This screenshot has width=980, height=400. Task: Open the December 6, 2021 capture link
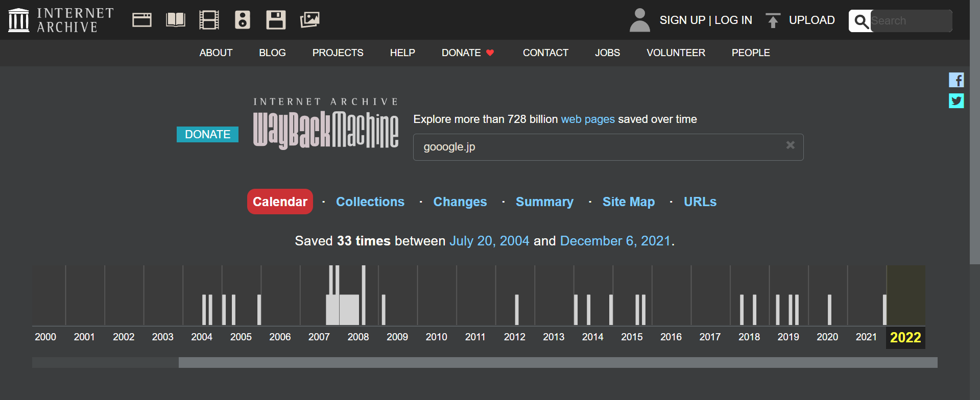pyautogui.click(x=615, y=241)
